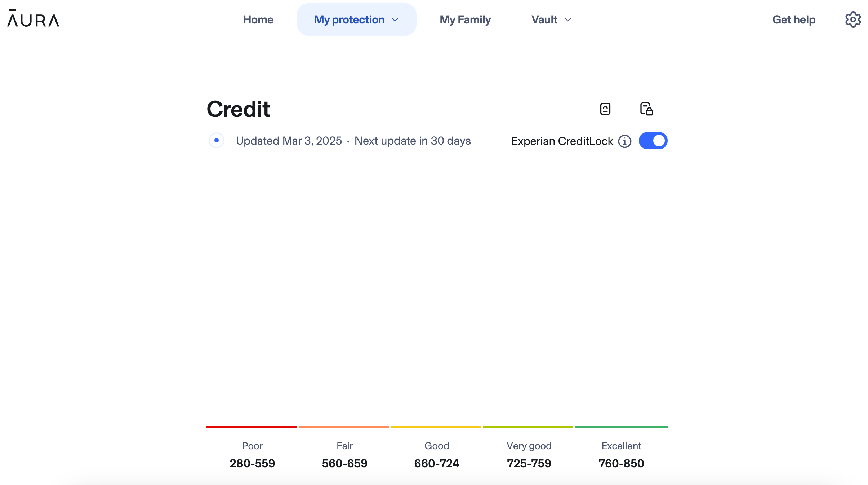
Task: Click the 'Fair' label
Action: click(x=344, y=446)
